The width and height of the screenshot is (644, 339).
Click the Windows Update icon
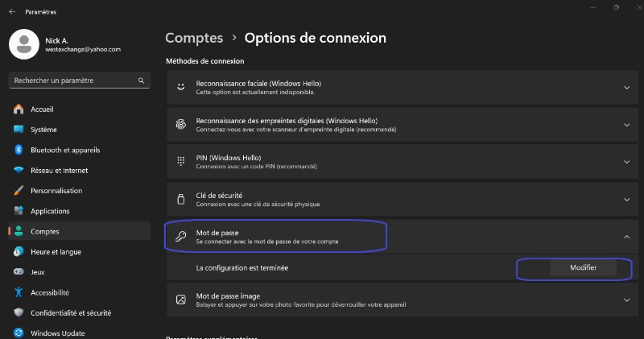click(x=19, y=333)
